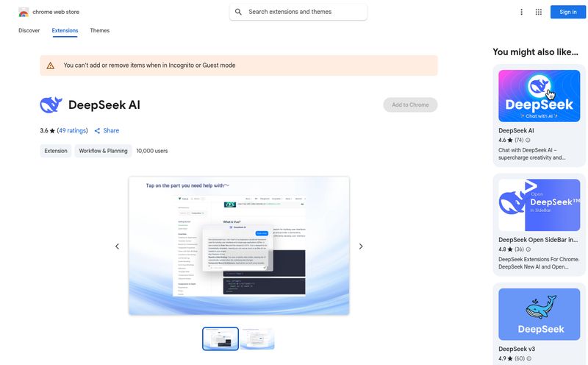
Task: Click the Chrome Web Store logo icon
Action: (x=24, y=12)
